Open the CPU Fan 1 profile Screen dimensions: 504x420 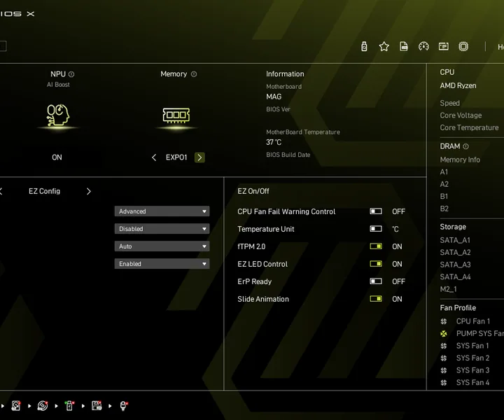point(473,321)
